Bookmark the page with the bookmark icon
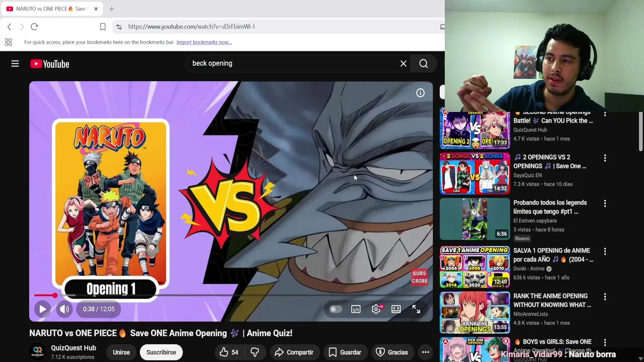 click(103, 27)
